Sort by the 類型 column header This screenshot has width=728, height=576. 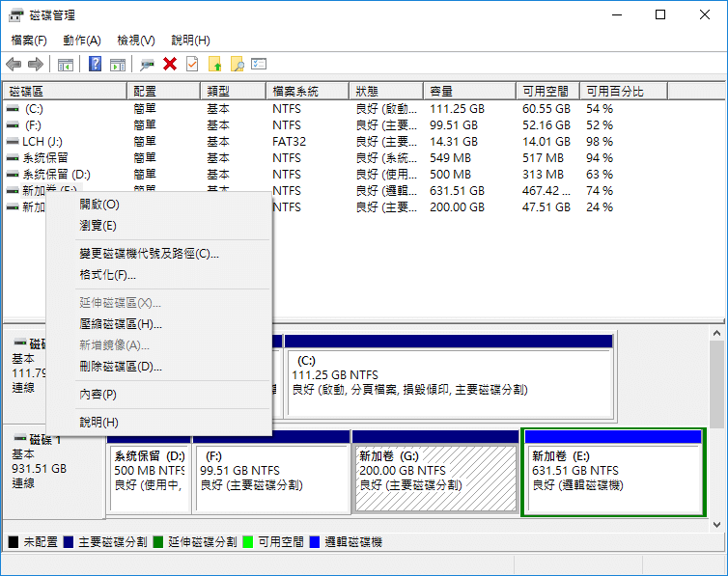pyautogui.click(x=233, y=92)
